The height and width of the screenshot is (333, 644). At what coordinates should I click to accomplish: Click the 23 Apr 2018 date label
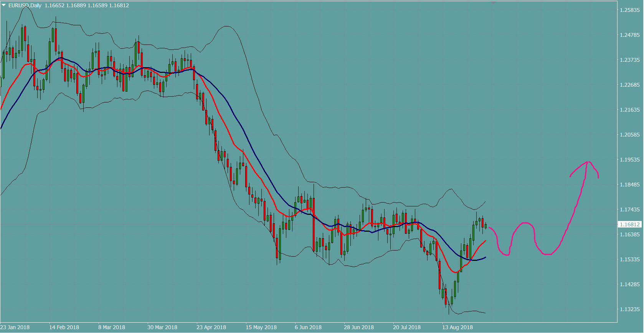point(211,327)
